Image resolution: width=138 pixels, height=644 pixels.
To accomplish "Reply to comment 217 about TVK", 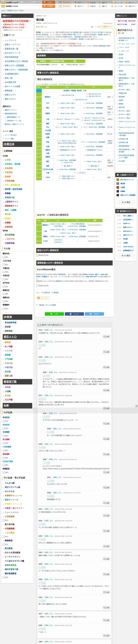I will (106, 408).
